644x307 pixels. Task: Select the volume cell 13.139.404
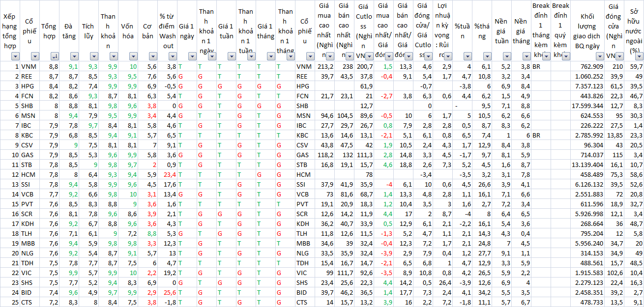tap(588, 165)
